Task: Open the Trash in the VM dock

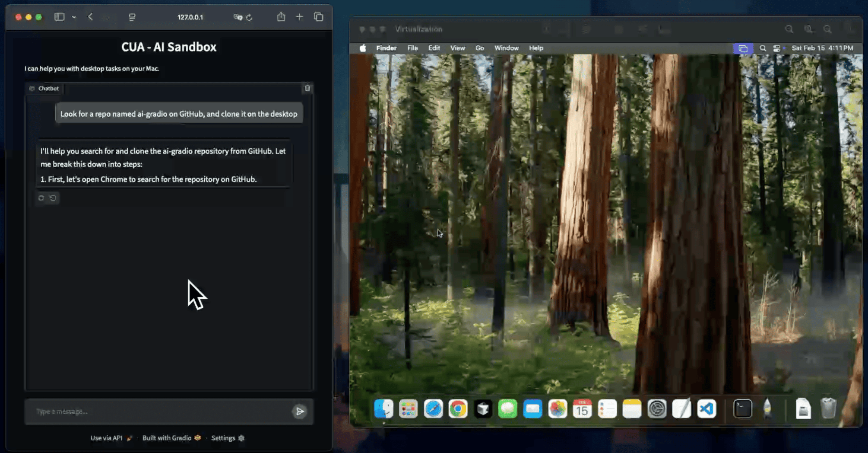Action: [828, 408]
